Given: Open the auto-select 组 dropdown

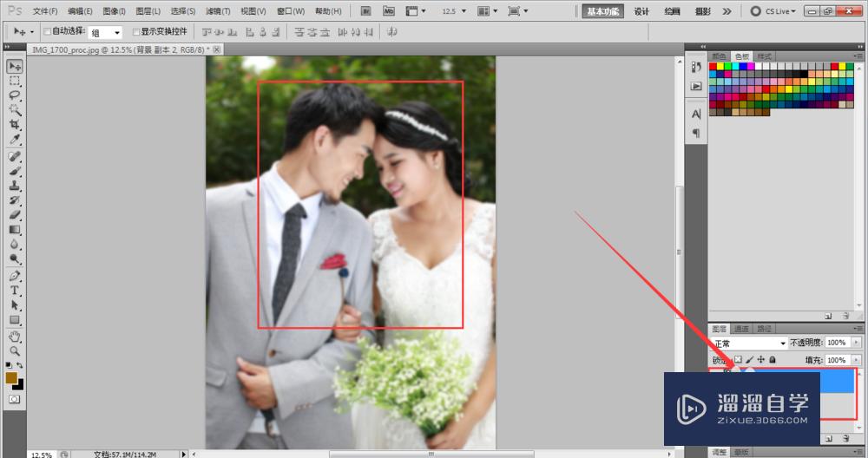Looking at the screenshot, I should (x=105, y=33).
